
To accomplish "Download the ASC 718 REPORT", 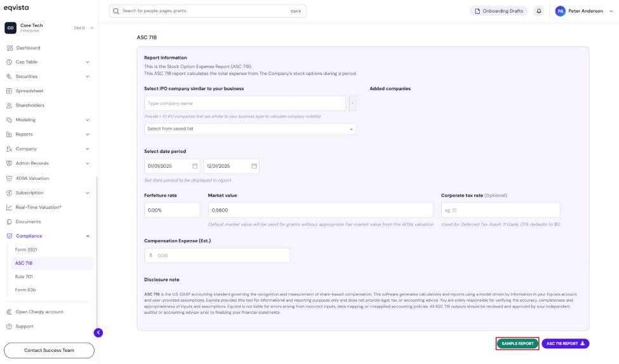I will [x=566, y=344].
